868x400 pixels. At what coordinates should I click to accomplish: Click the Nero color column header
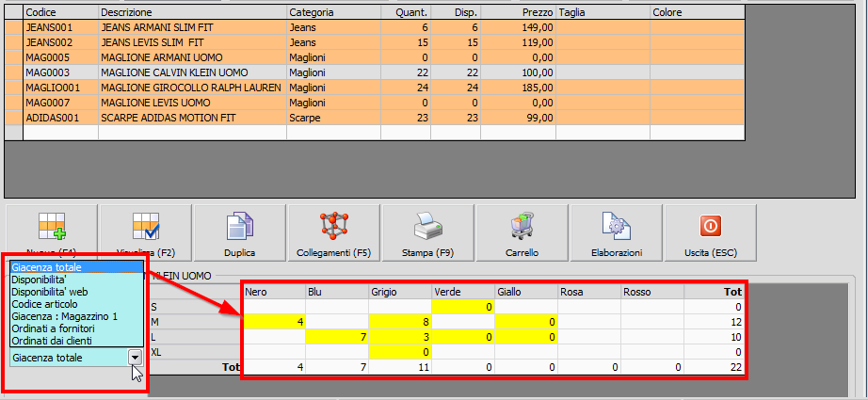[x=274, y=291]
